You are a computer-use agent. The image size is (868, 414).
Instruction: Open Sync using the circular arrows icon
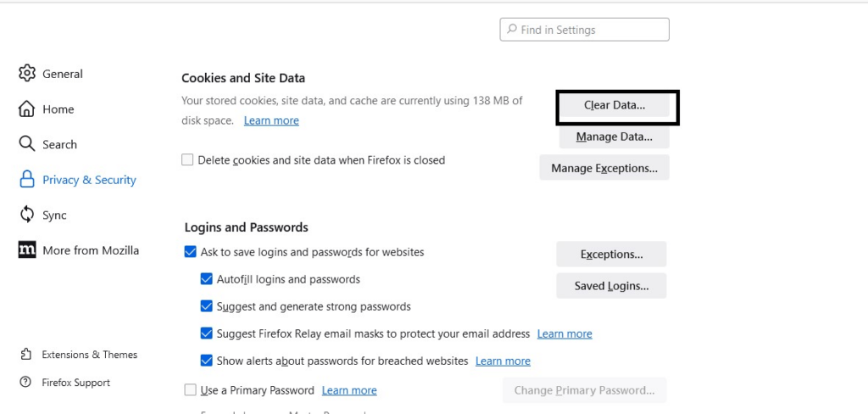pyautogui.click(x=26, y=215)
